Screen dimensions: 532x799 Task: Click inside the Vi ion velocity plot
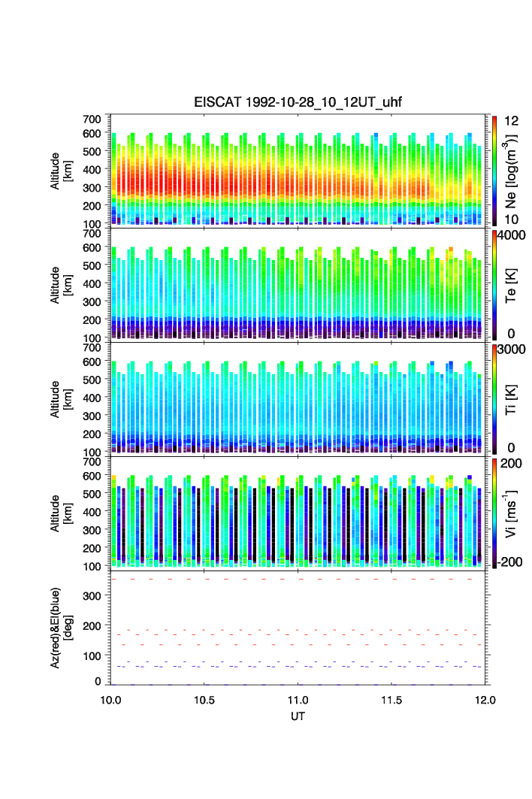pos(298,513)
